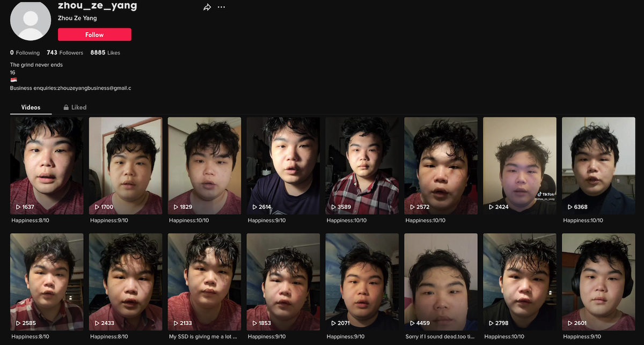This screenshot has height=345, width=644.
Task: Click the 0 Following count
Action: pos(25,52)
